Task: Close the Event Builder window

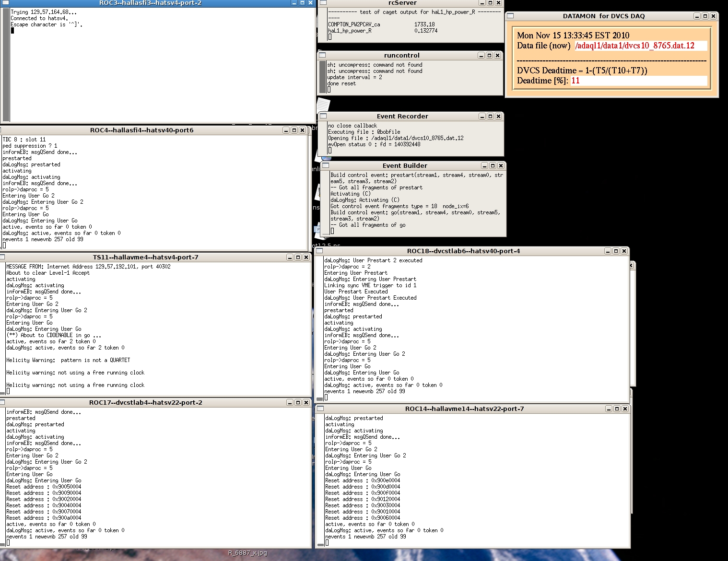Action: click(x=501, y=165)
